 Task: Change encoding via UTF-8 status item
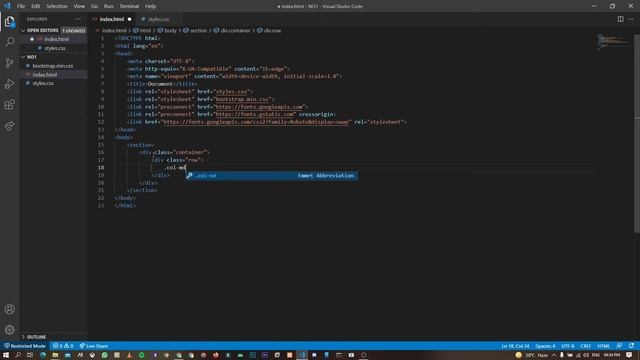(567, 346)
